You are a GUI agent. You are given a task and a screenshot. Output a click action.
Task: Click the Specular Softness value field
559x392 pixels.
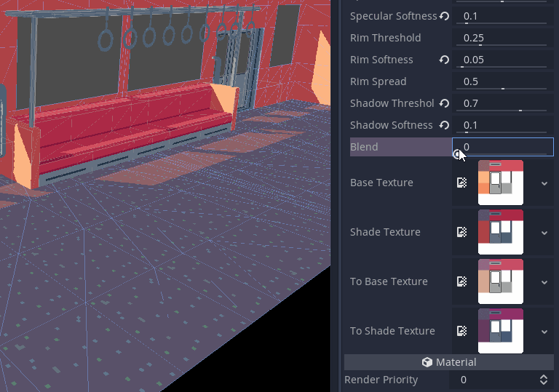pos(503,17)
